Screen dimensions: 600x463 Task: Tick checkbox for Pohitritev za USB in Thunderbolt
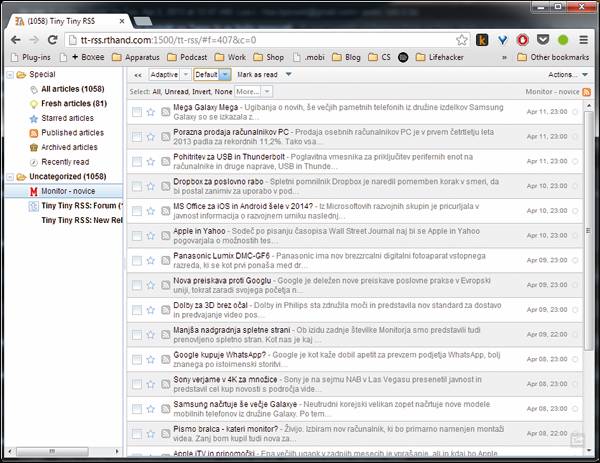[137, 161]
